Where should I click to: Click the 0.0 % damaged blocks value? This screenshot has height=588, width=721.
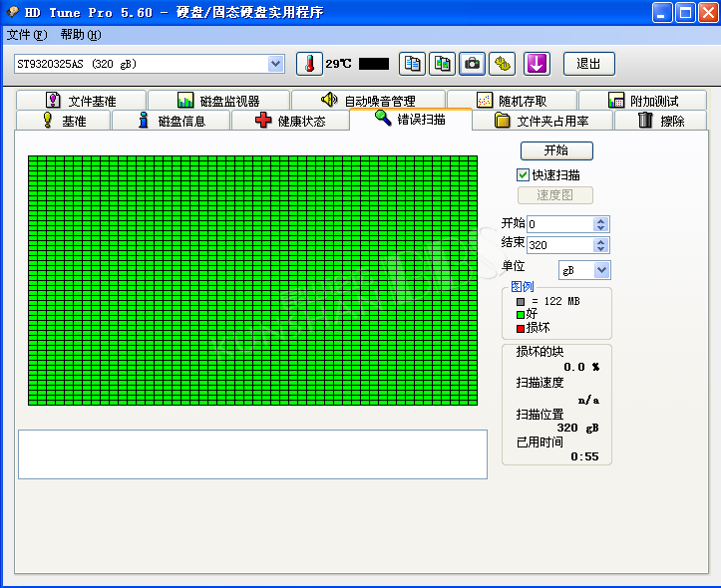[x=581, y=367]
